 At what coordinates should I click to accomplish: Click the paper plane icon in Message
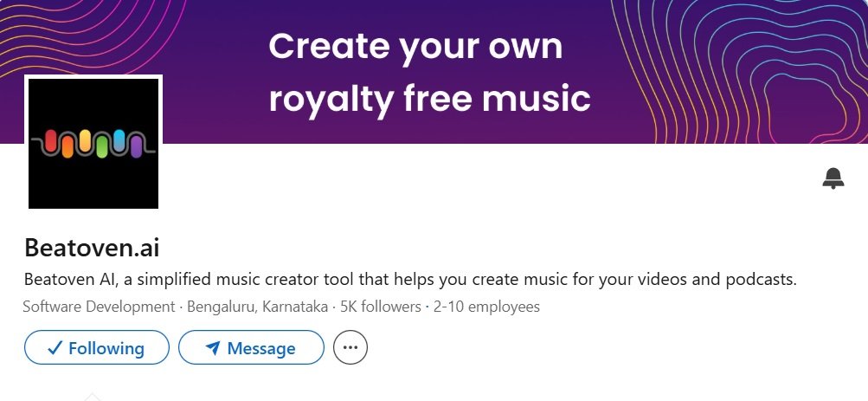(x=213, y=348)
